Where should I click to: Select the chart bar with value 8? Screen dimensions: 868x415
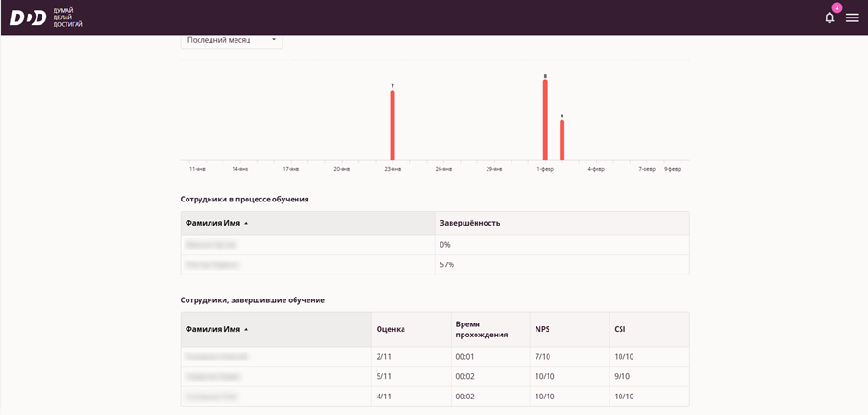[x=545, y=120]
